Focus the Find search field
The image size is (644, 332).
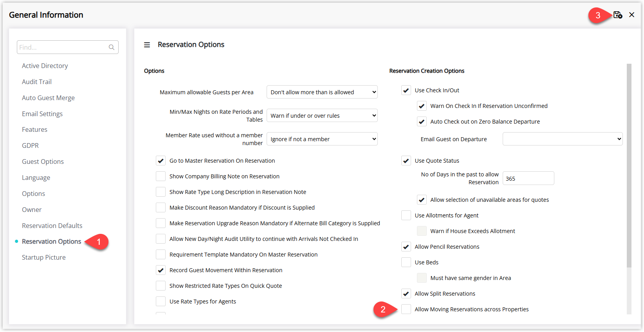(68, 47)
